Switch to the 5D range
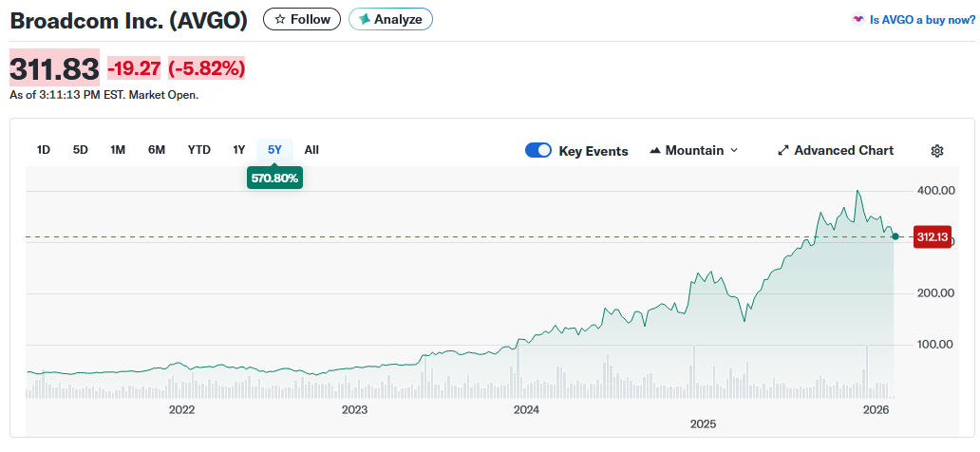The width and height of the screenshot is (980, 452). [x=81, y=150]
